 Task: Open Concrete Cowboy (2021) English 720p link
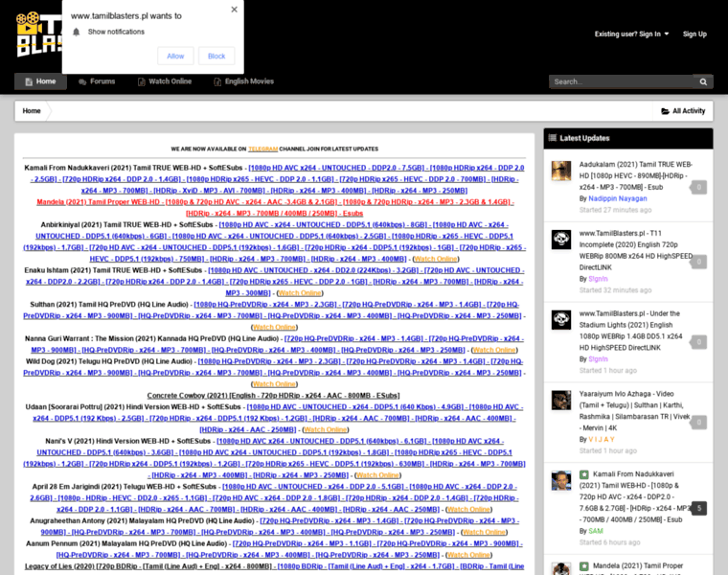click(x=273, y=396)
